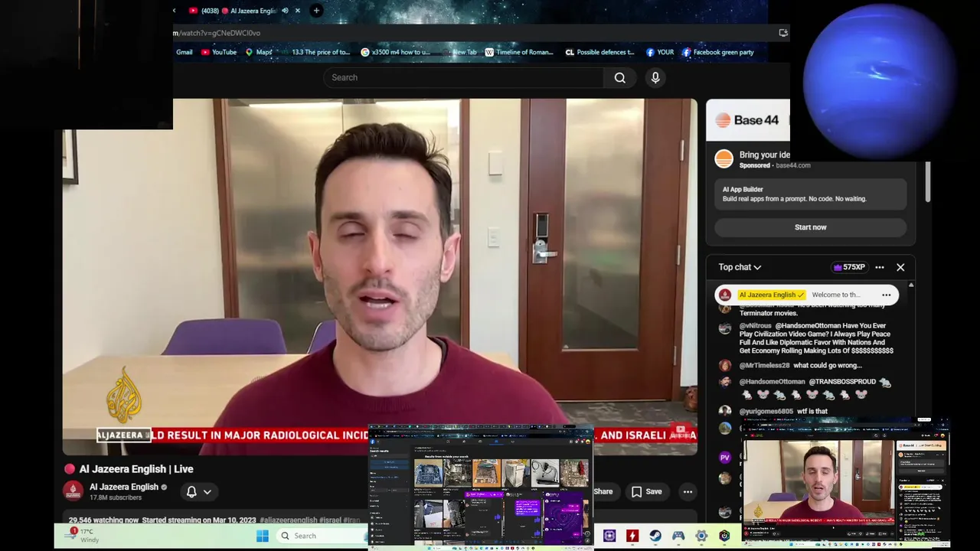Open 'Timeline of Roman...' Wikipedia bookmark
Viewport: 980px width, 551px height.
519,52
